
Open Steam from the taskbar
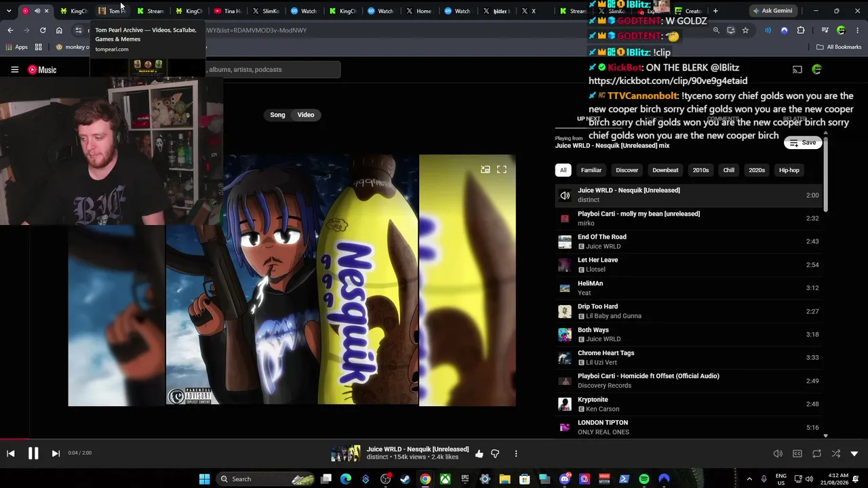406,479
